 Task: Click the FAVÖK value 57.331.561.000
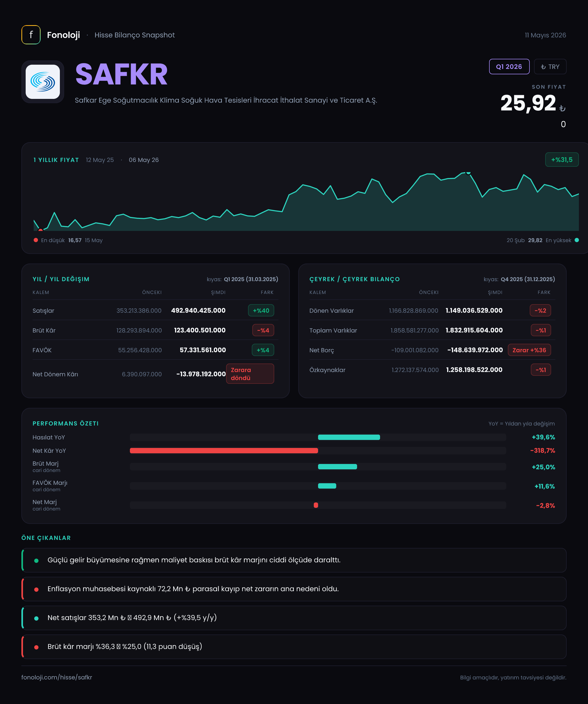point(203,350)
